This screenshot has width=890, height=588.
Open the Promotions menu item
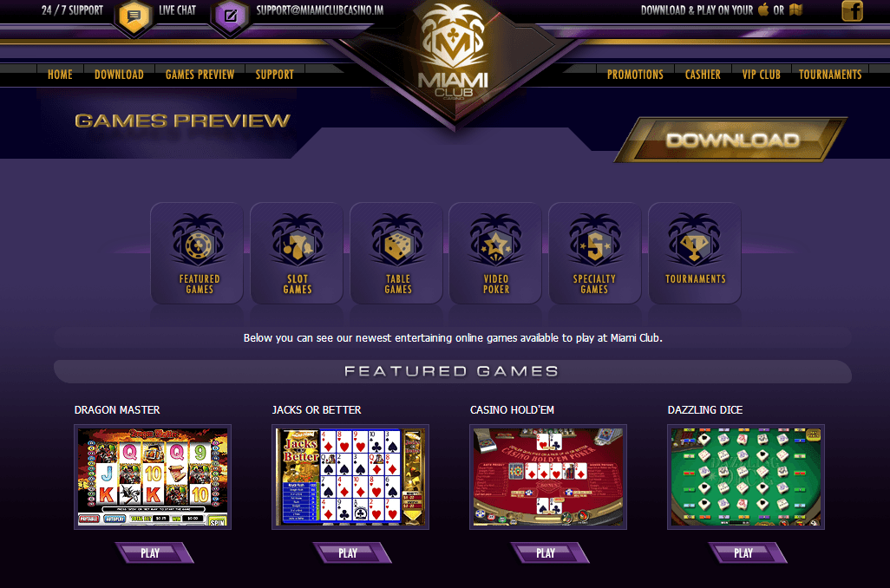click(635, 75)
